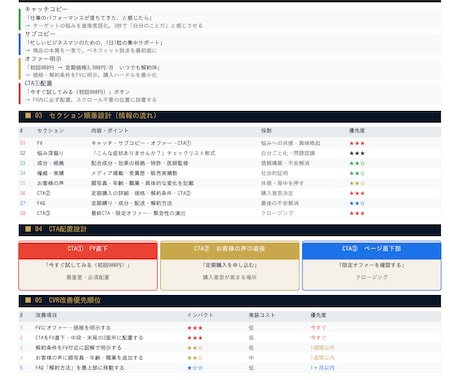460x380 pixels.
Task: Click the 中 cost cell in the お客様の声 row
Action: pos(251,358)
